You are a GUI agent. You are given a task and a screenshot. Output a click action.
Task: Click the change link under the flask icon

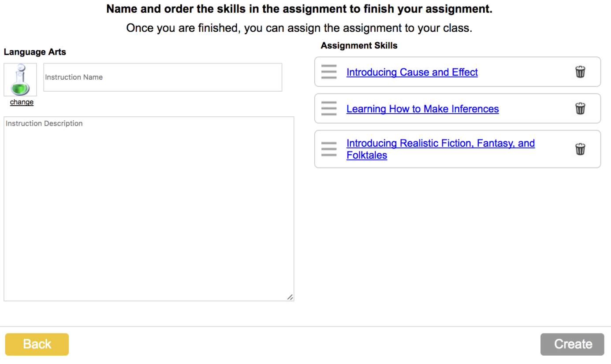click(22, 102)
